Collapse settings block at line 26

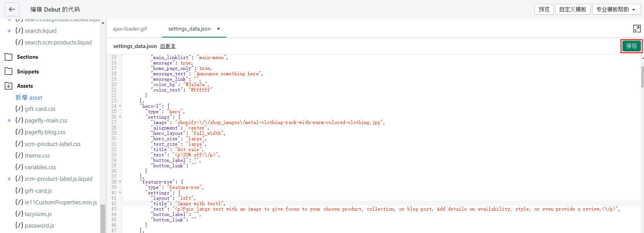click(120, 117)
